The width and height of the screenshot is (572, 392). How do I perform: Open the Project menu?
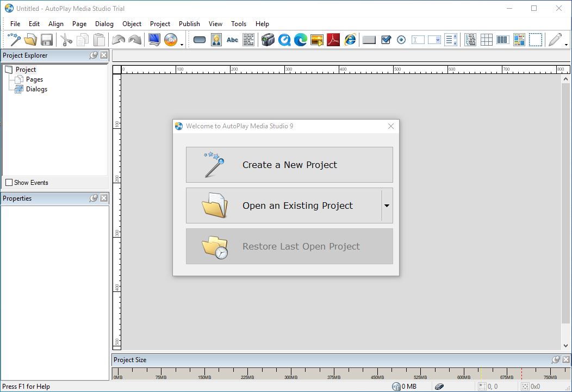pyautogui.click(x=160, y=24)
